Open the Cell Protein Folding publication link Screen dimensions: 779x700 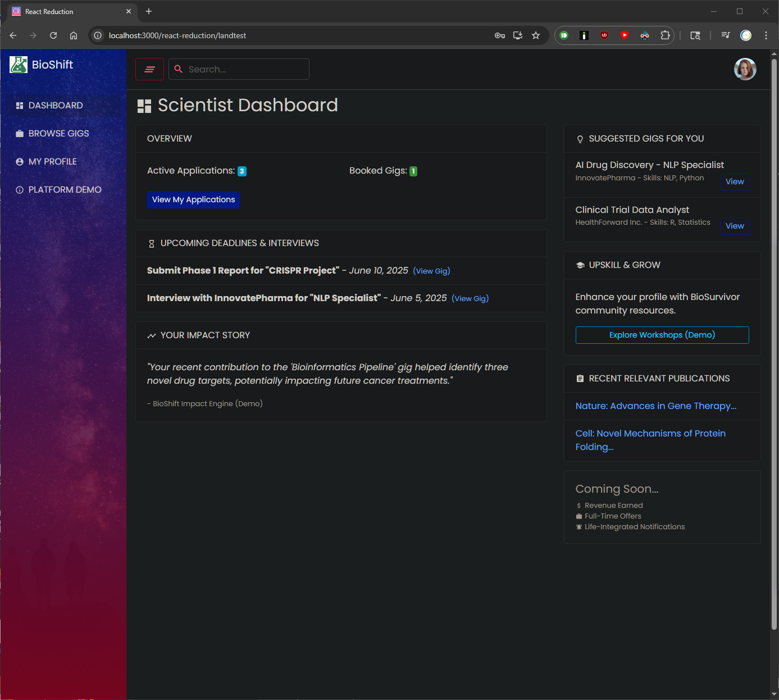(650, 440)
